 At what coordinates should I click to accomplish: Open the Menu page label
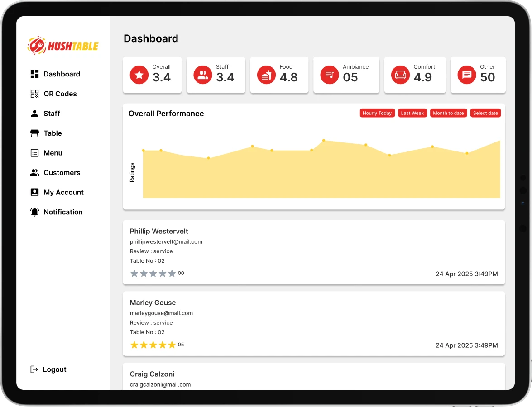pyautogui.click(x=53, y=153)
